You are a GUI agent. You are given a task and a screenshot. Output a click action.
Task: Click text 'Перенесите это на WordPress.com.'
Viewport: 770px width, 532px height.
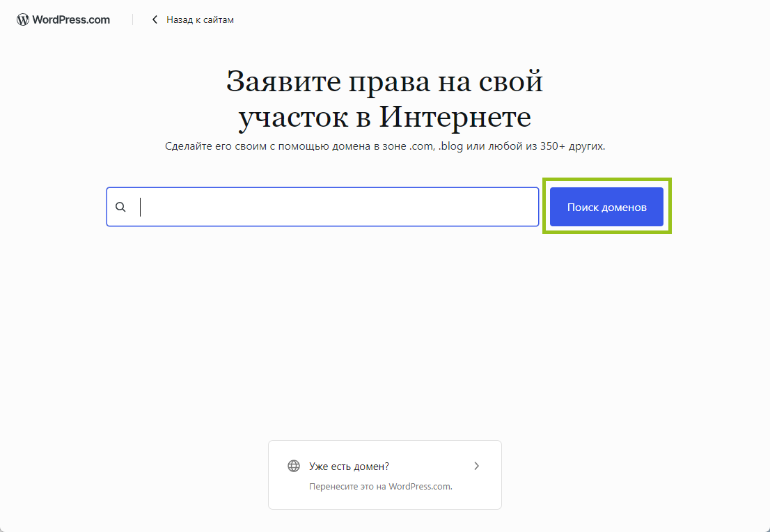click(381, 486)
